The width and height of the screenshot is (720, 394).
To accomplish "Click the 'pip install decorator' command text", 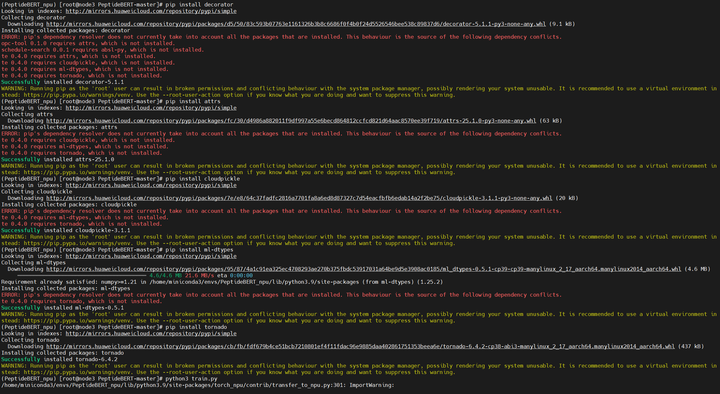I will (x=199, y=5).
